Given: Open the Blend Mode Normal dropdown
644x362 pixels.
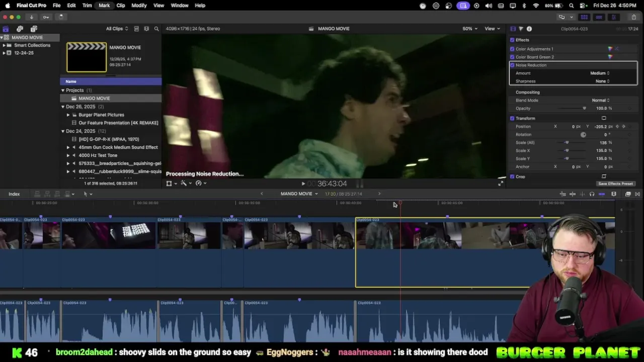Looking at the screenshot, I should coord(601,100).
